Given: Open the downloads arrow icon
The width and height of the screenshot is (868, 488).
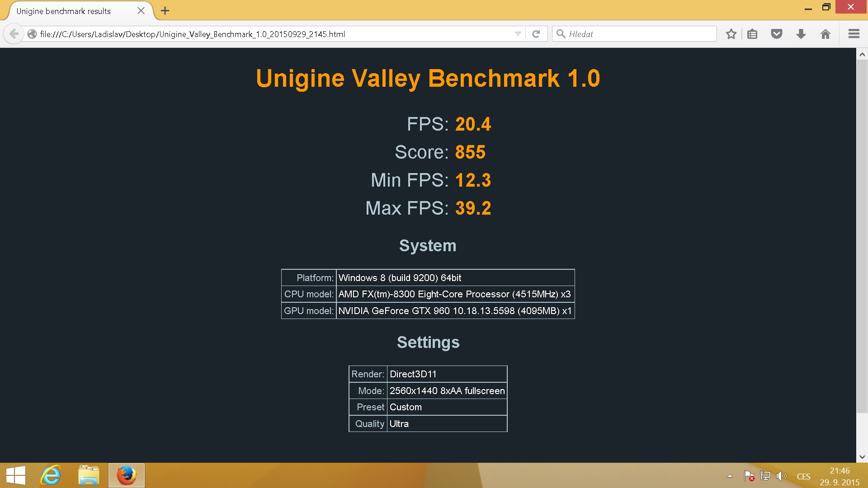Looking at the screenshot, I should click(x=801, y=34).
